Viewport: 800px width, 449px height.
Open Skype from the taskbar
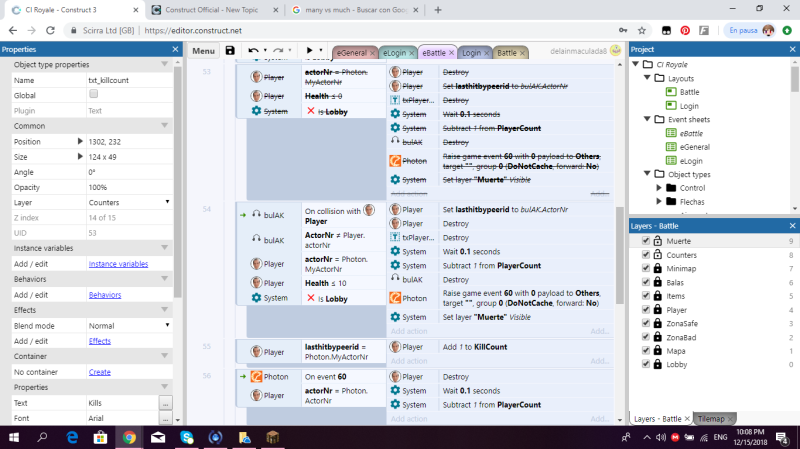click(187, 437)
